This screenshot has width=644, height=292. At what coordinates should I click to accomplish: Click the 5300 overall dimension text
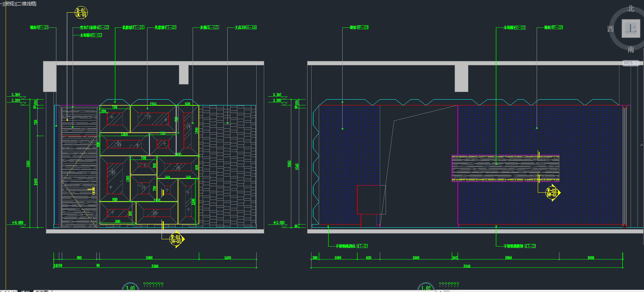click(155, 266)
